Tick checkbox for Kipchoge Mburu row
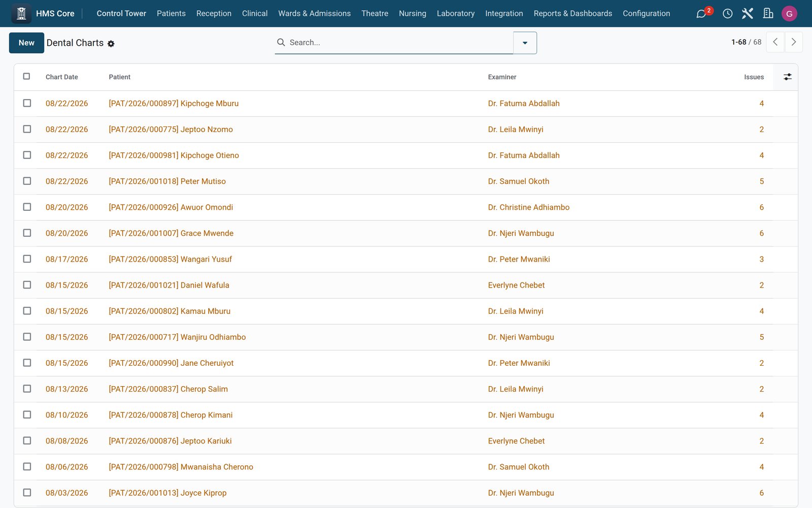This screenshot has height=508, width=812. 27,103
